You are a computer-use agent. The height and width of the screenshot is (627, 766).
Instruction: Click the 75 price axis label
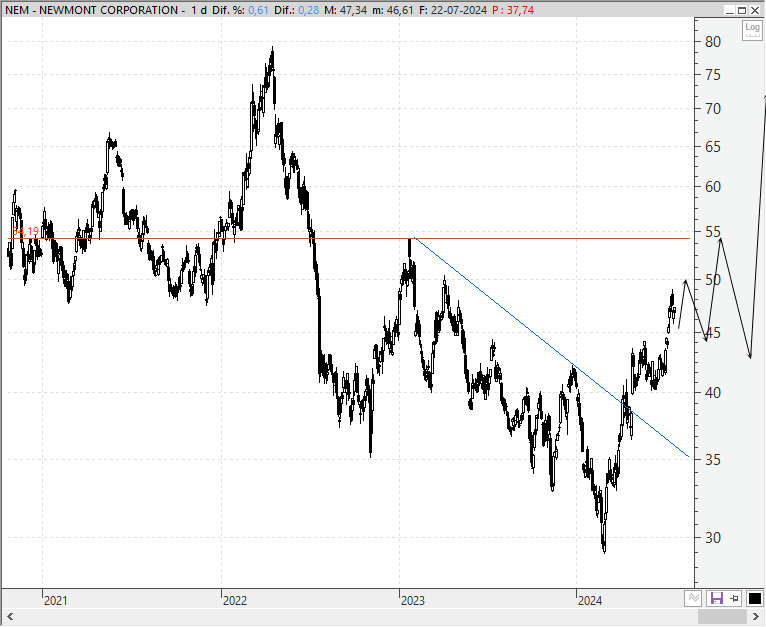713,75
